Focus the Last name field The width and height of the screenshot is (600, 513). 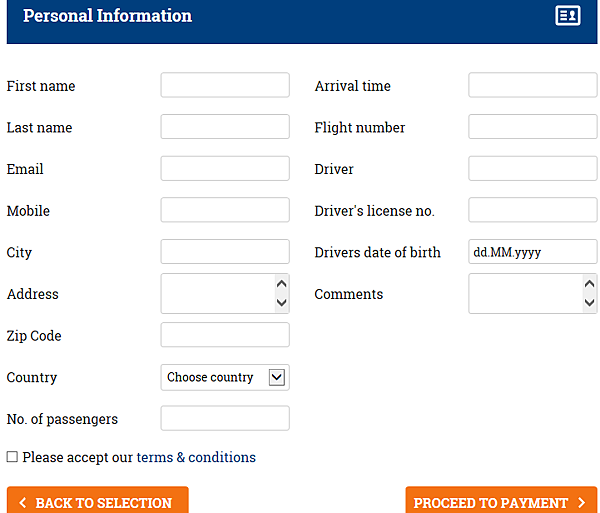coord(225,127)
